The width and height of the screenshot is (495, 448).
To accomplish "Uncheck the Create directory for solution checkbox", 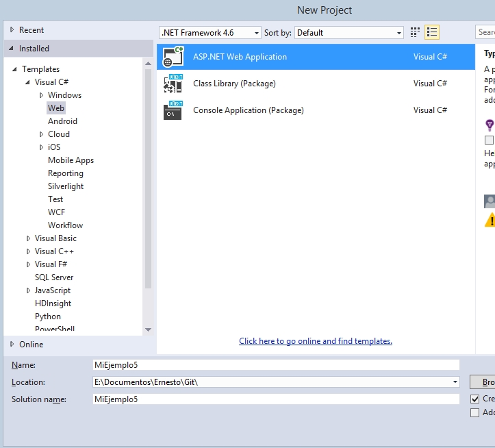I will pyautogui.click(x=474, y=399).
